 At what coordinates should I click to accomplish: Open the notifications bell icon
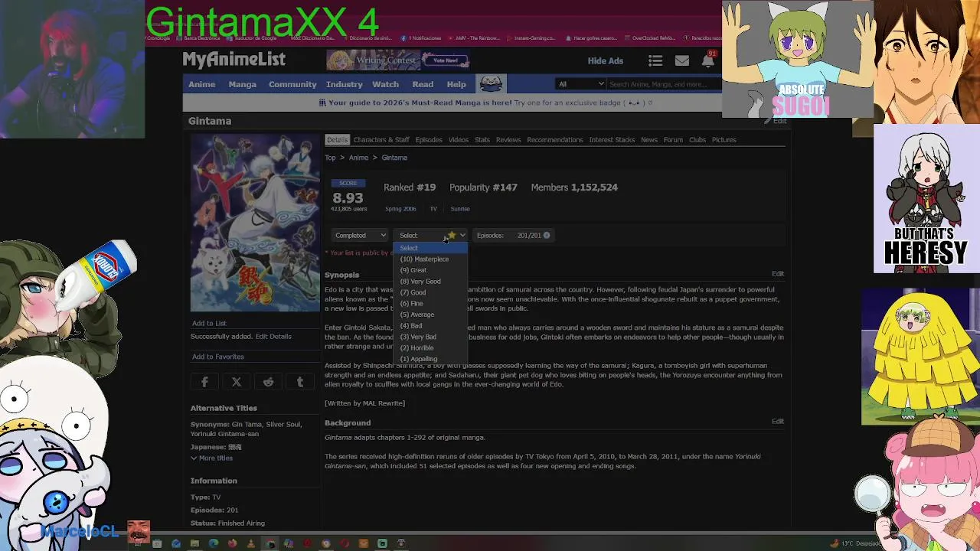[708, 61]
